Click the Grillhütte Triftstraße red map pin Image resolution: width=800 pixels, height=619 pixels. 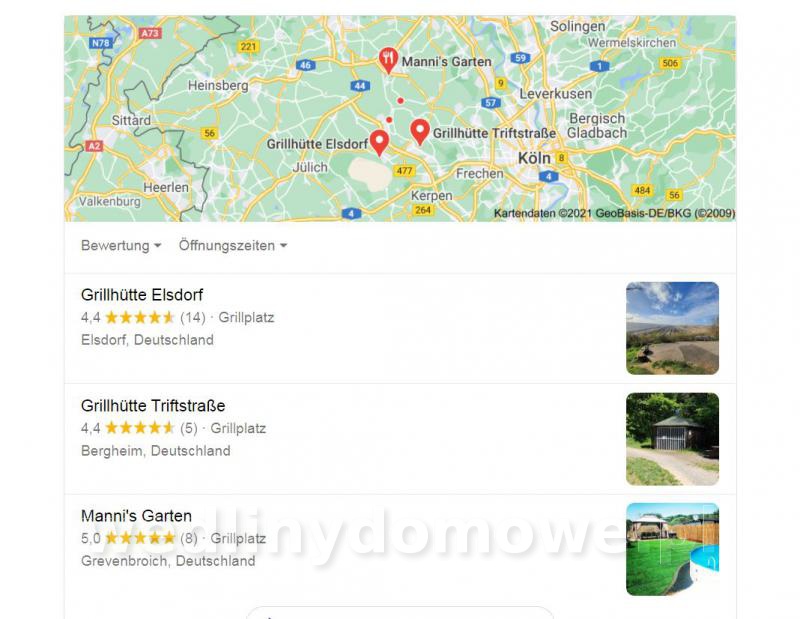click(420, 131)
